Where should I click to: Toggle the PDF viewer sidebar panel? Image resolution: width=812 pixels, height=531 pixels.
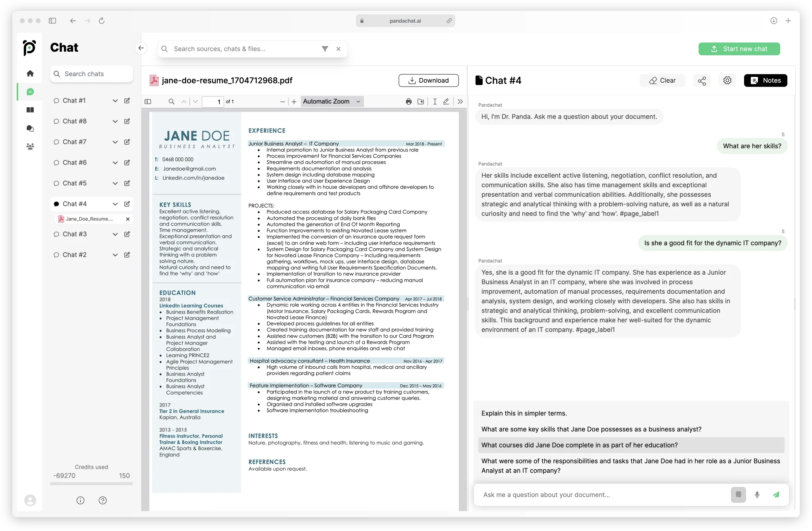point(148,102)
